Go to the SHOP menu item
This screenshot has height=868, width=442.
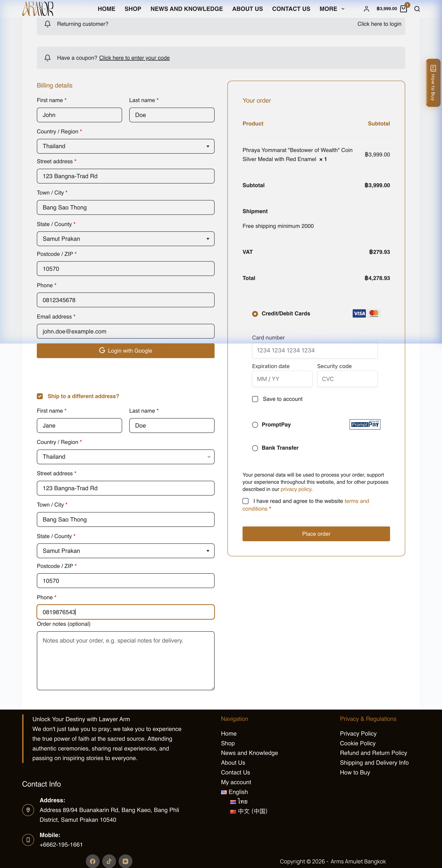133,9
